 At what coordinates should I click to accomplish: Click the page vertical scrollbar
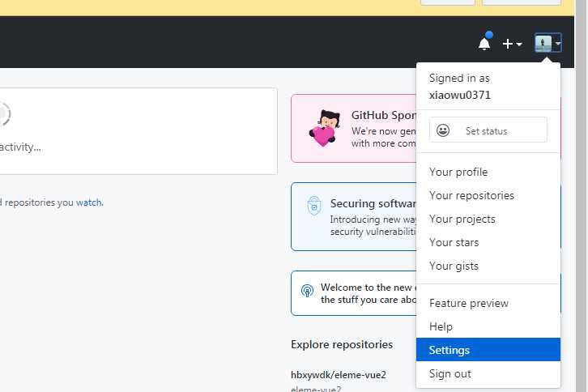[582, 196]
